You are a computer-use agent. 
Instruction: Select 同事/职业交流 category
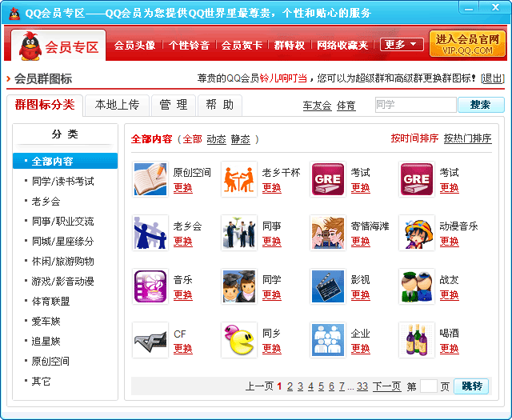pyautogui.click(x=63, y=222)
